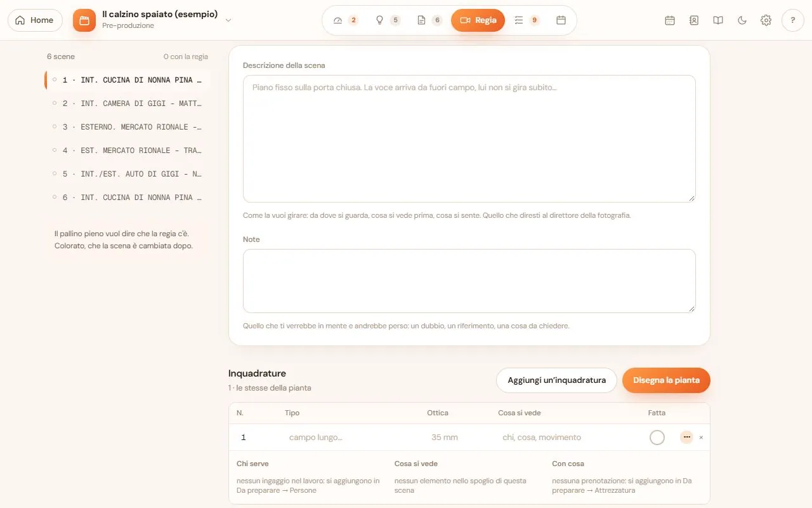The width and height of the screenshot is (812, 508).
Task: Click Disegna la pianta button
Action: coord(666,380)
